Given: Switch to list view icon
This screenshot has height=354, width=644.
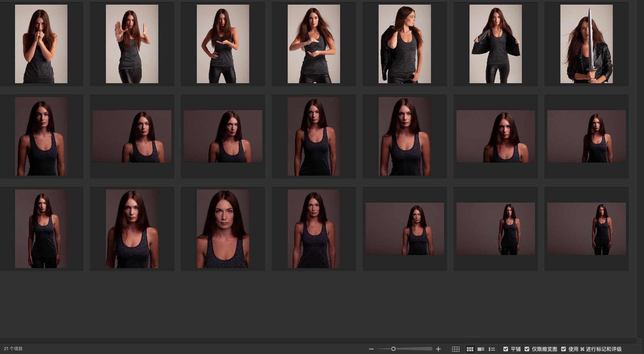Looking at the screenshot, I should (491, 349).
